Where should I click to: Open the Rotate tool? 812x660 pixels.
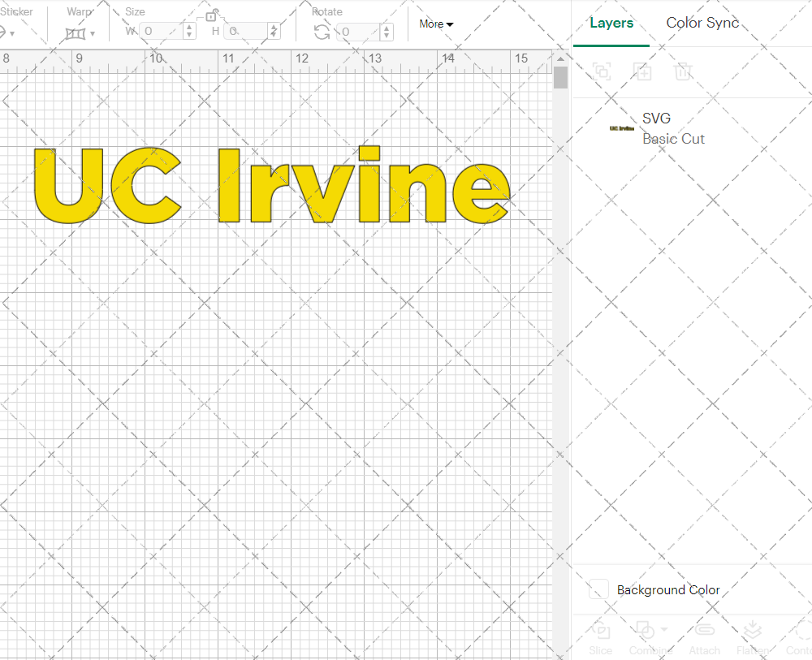click(x=322, y=31)
